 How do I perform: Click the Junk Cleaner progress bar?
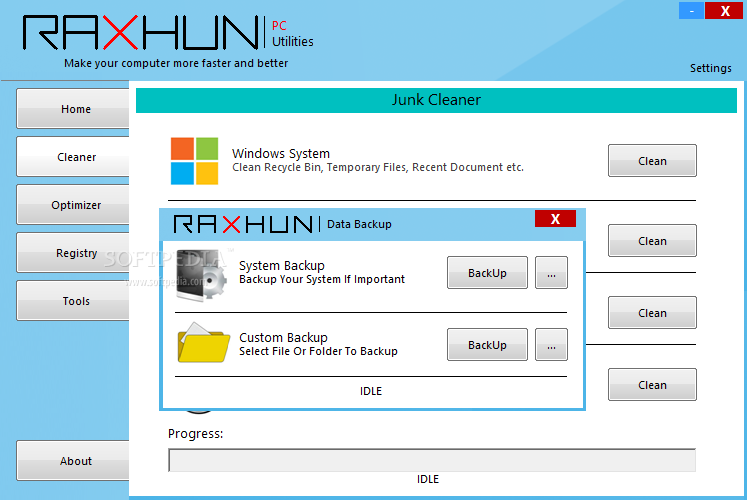(432, 460)
